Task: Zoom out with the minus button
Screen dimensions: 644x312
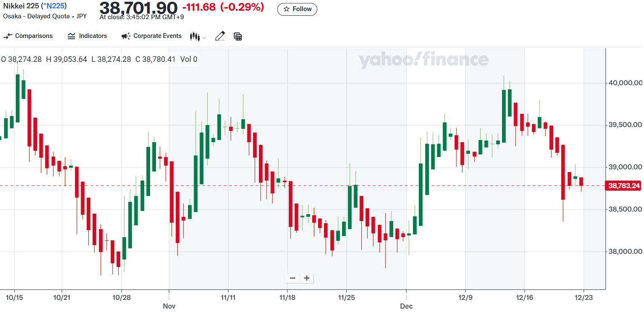Action: click(293, 278)
